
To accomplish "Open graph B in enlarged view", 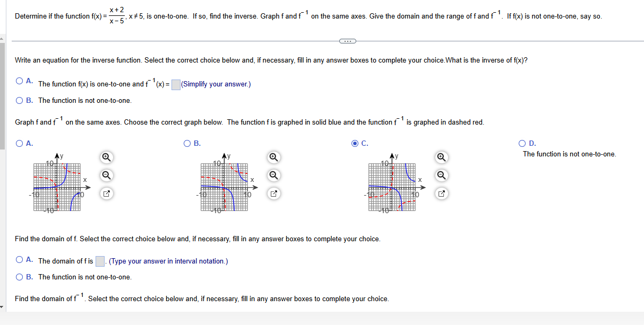I will click(273, 194).
